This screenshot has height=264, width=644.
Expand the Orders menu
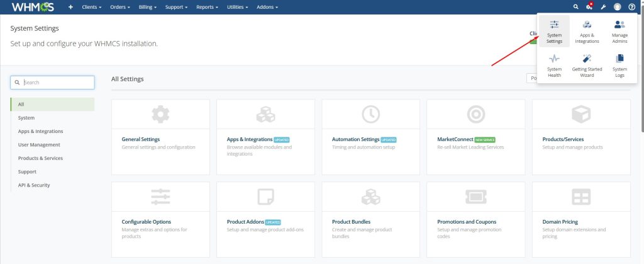point(120,7)
